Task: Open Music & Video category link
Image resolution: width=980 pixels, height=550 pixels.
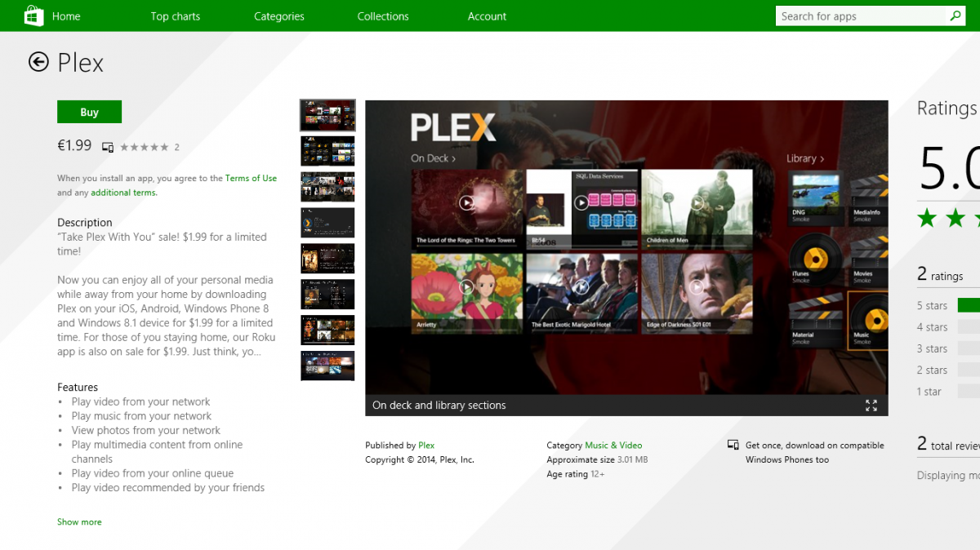Action: [x=613, y=446]
